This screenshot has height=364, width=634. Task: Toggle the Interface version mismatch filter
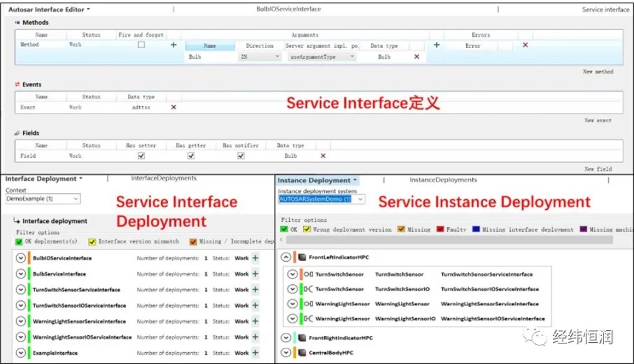91,241
